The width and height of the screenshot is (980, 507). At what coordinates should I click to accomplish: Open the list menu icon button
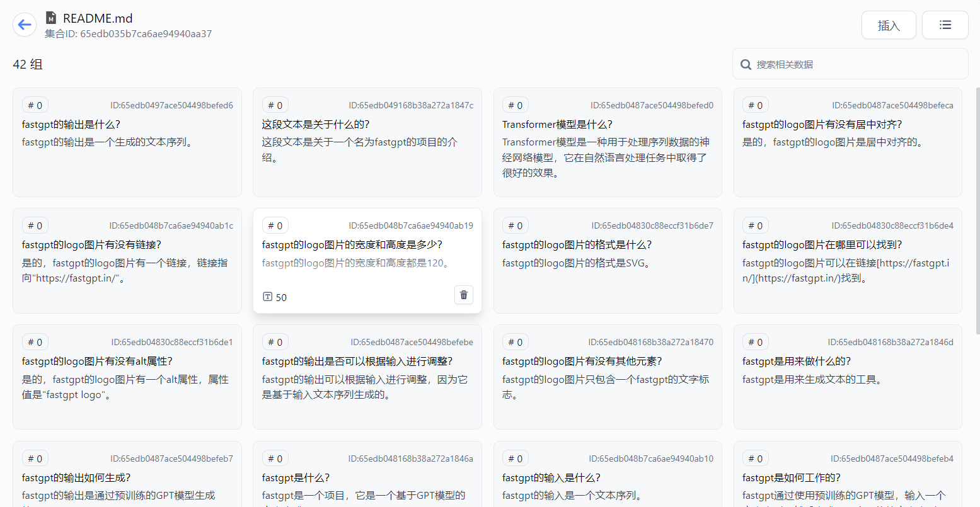[x=945, y=25]
